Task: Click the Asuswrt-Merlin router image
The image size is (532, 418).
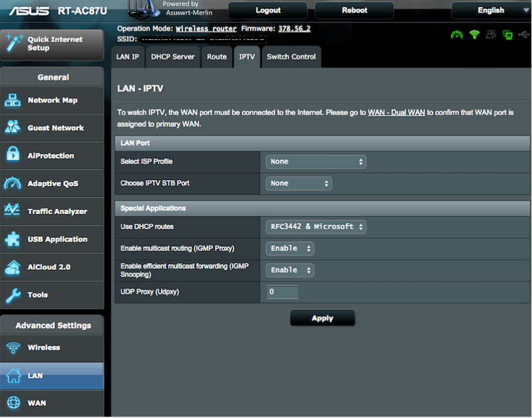Action: pos(144,9)
